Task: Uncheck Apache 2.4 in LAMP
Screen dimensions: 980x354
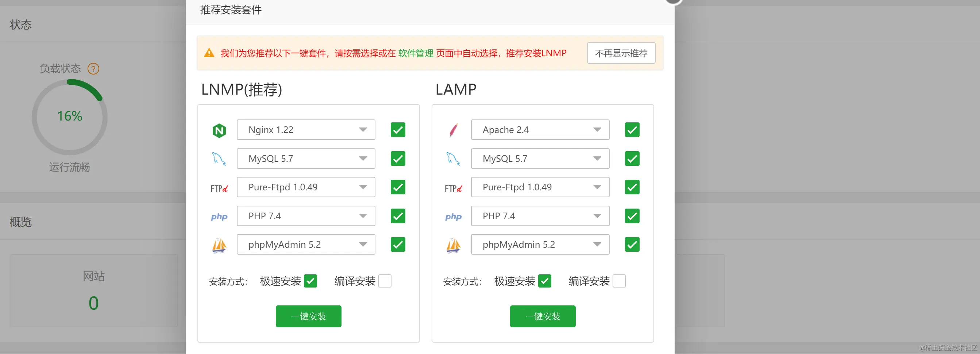Action: pyautogui.click(x=632, y=130)
